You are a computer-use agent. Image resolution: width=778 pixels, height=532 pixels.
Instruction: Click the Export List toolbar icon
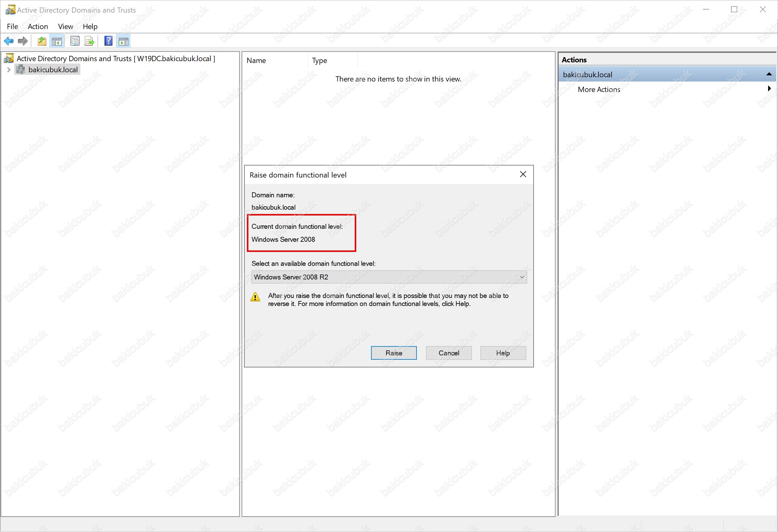tap(89, 41)
